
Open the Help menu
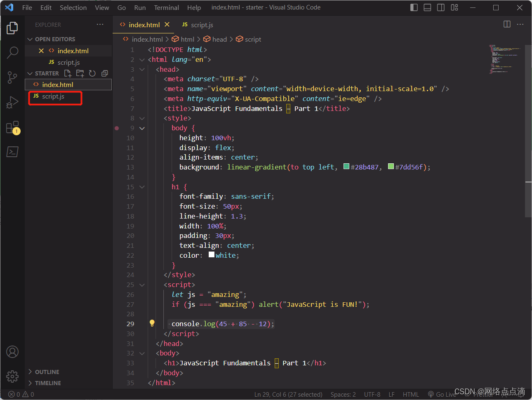pos(194,7)
